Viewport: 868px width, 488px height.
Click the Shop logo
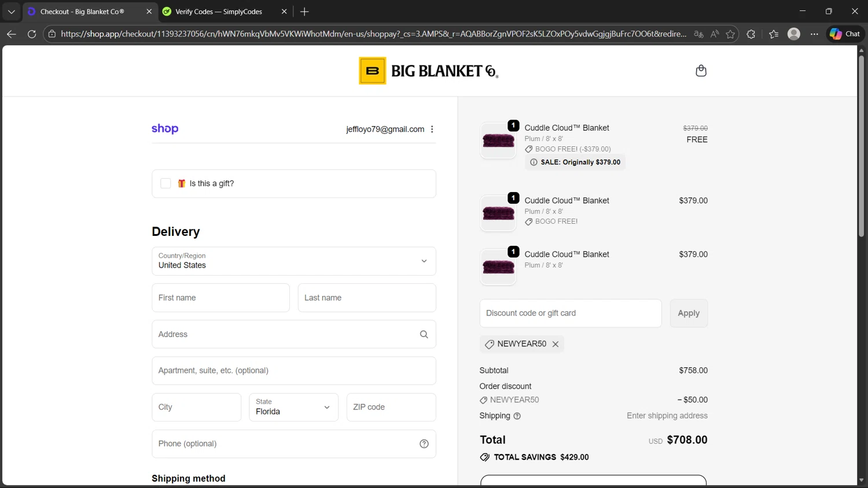tap(165, 129)
